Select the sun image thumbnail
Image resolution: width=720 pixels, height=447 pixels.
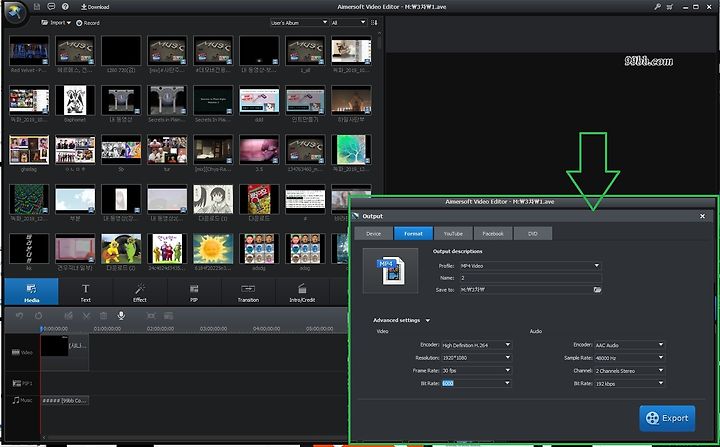(x=213, y=249)
